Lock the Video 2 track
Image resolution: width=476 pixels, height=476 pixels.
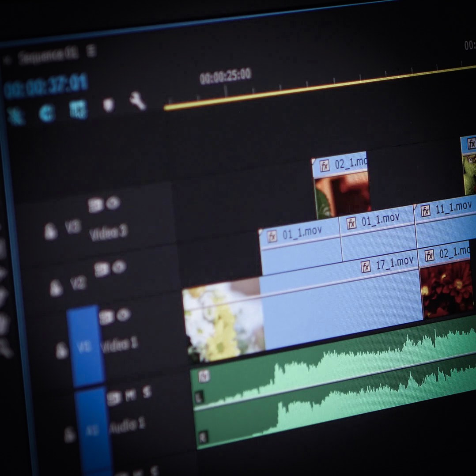[56, 288]
